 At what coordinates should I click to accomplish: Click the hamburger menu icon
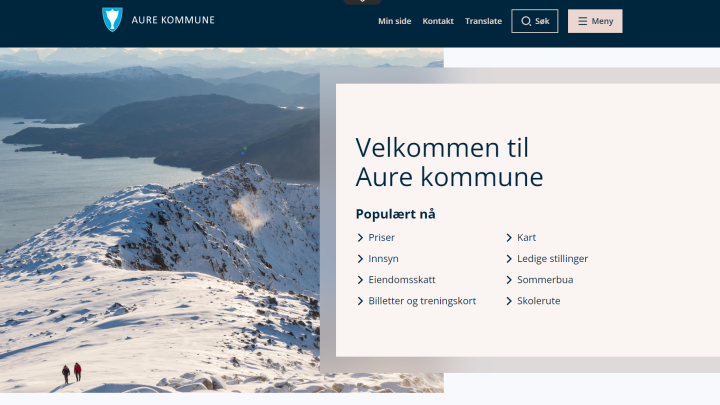click(582, 21)
